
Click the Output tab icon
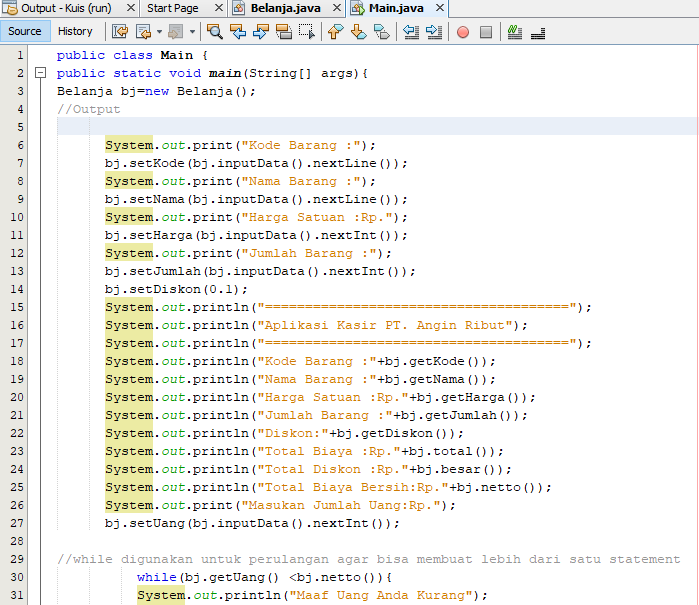pos(10,8)
